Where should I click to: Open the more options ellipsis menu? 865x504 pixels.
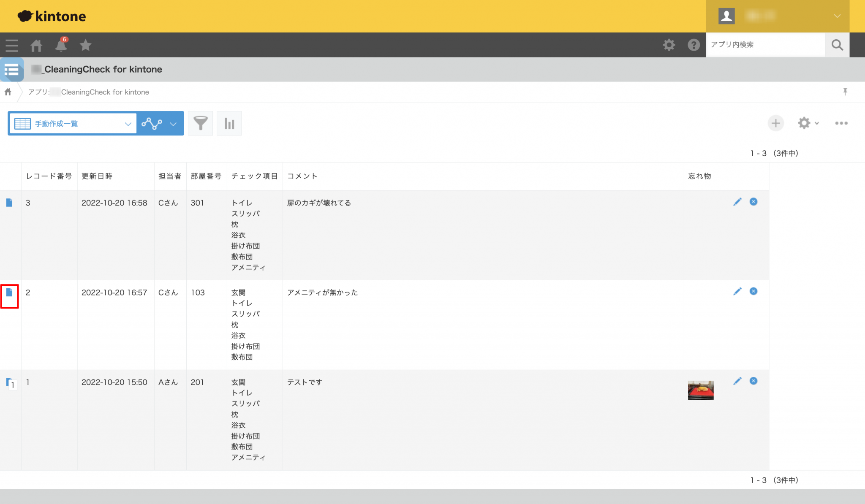click(841, 123)
